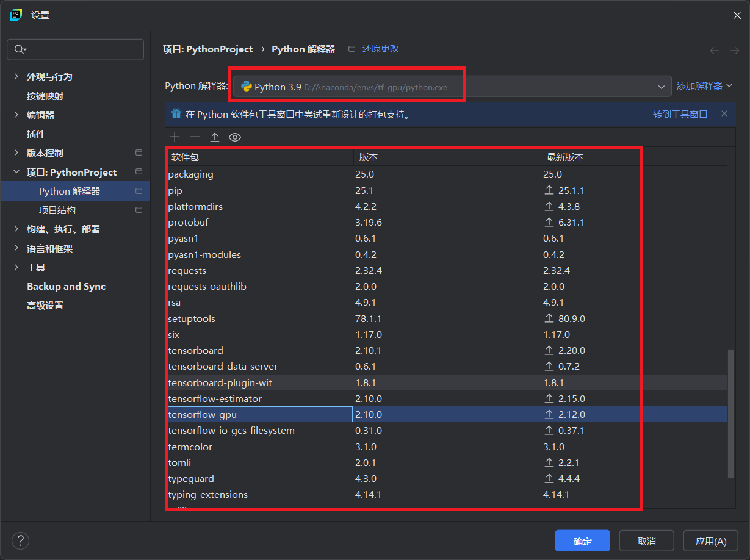This screenshot has height=560, width=750.
Task: Click upgrade arrow next to tensorflow-gpu 2.12.0
Action: pyautogui.click(x=549, y=415)
